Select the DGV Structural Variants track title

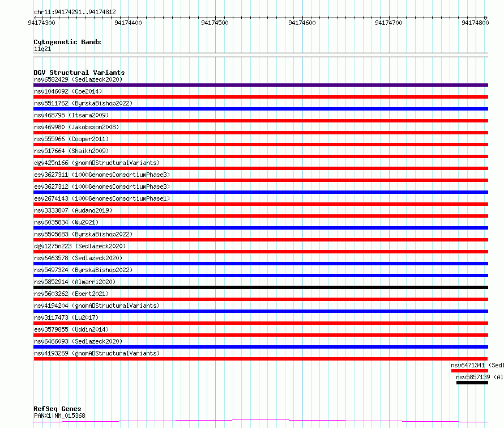point(79,73)
